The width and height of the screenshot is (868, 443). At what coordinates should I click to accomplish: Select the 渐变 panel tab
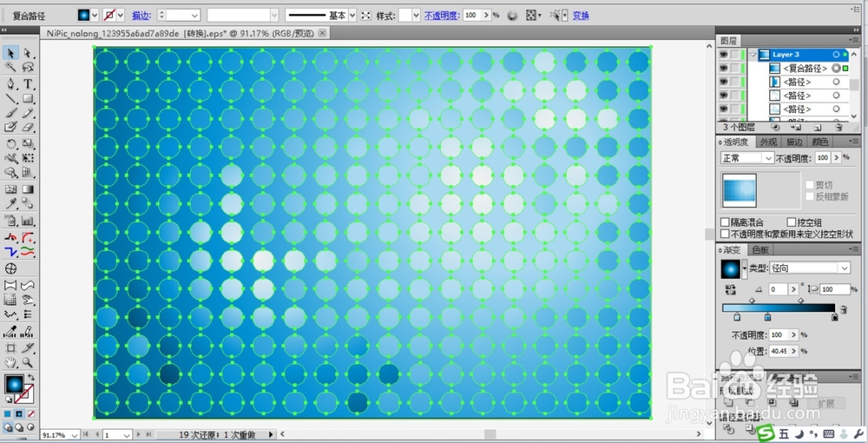pos(733,250)
